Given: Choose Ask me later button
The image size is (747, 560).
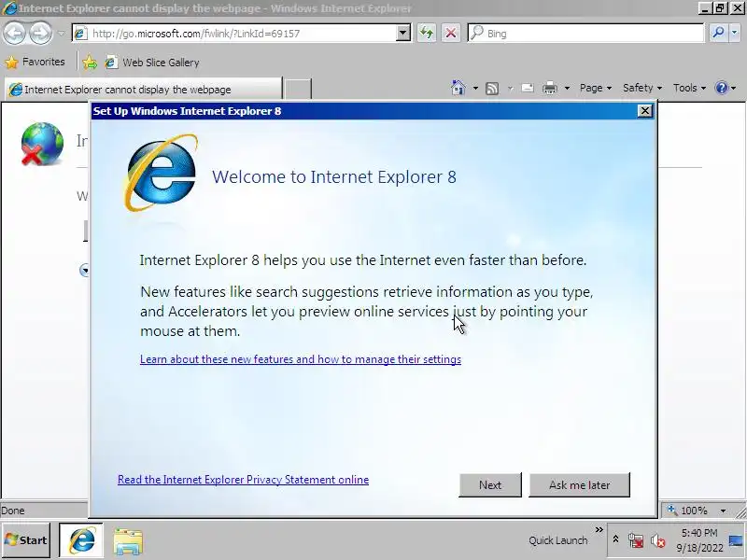Looking at the screenshot, I should pyautogui.click(x=579, y=484).
